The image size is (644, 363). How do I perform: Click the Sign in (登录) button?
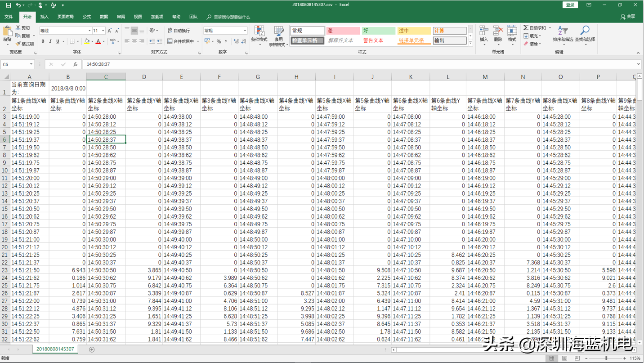click(570, 5)
